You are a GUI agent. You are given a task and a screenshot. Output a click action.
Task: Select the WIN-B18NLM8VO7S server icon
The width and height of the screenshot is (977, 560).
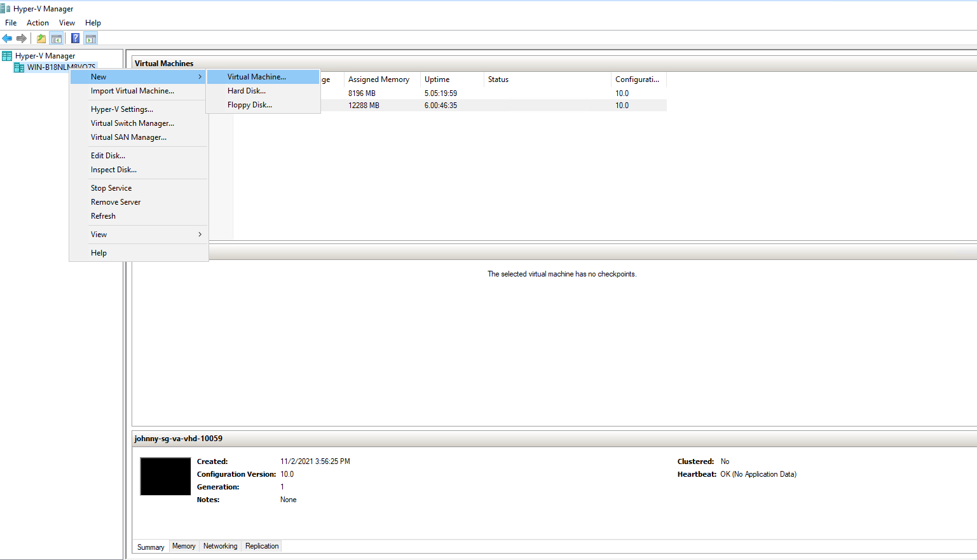coord(19,67)
